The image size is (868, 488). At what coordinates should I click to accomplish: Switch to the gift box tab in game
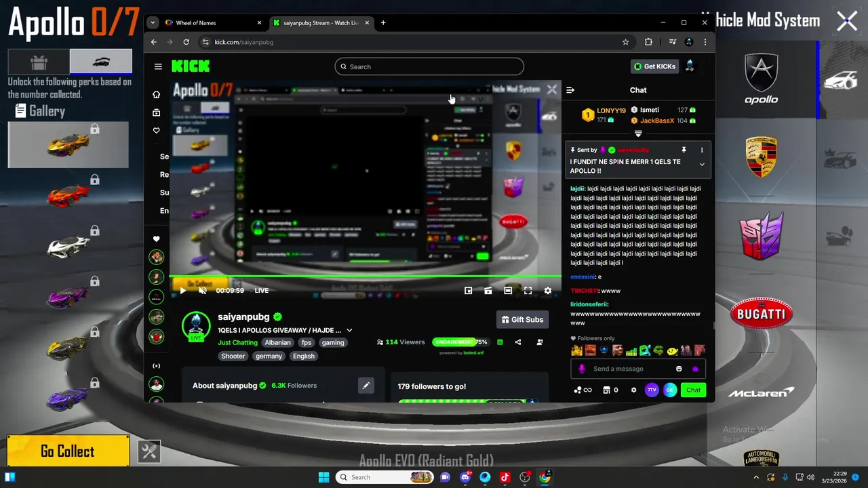coord(39,62)
